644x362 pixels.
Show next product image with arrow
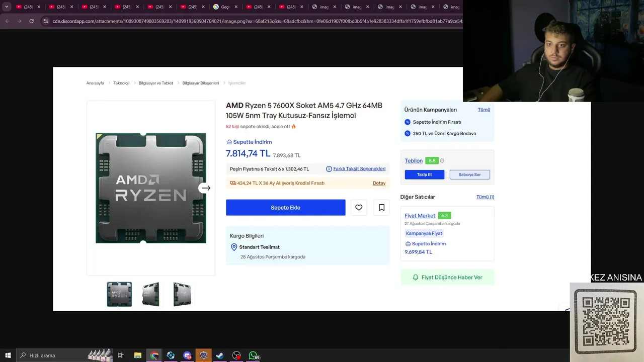tap(205, 188)
